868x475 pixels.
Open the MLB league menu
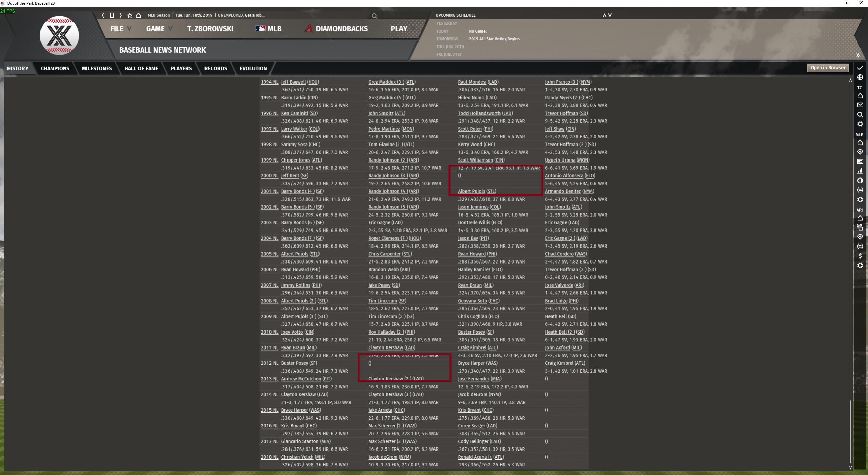click(268, 29)
